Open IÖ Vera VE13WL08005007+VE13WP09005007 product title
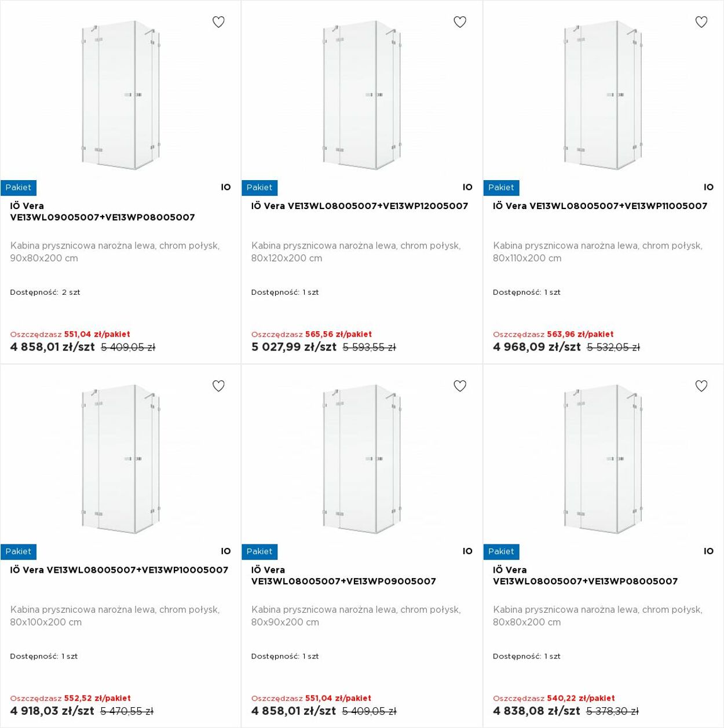This screenshot has height=728, width=724. click(343, 576)
